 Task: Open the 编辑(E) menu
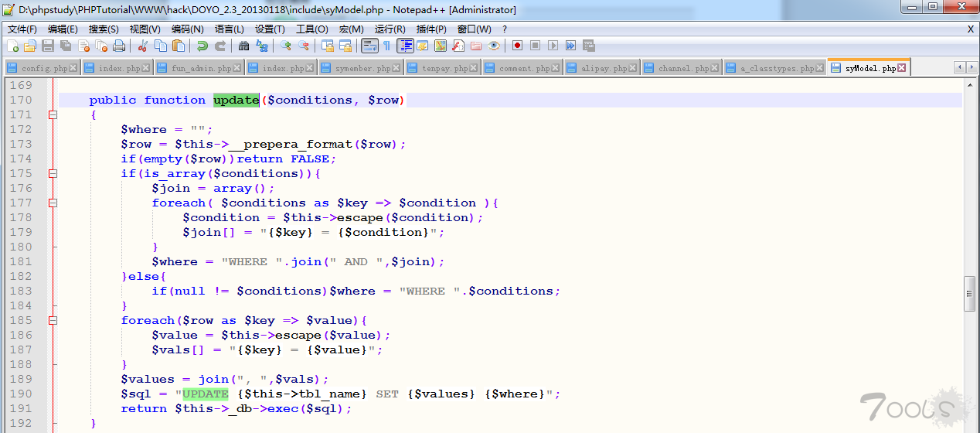(63, 29)
